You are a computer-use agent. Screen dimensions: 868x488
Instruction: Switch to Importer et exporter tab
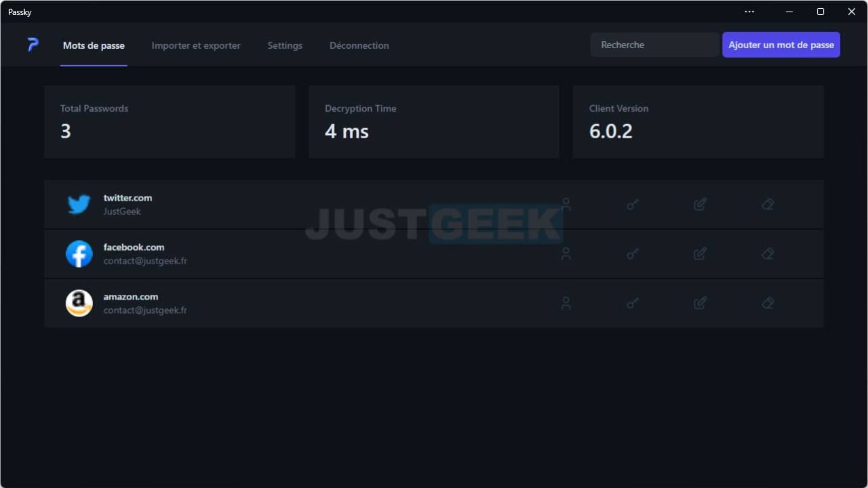[x=196, y=45]
